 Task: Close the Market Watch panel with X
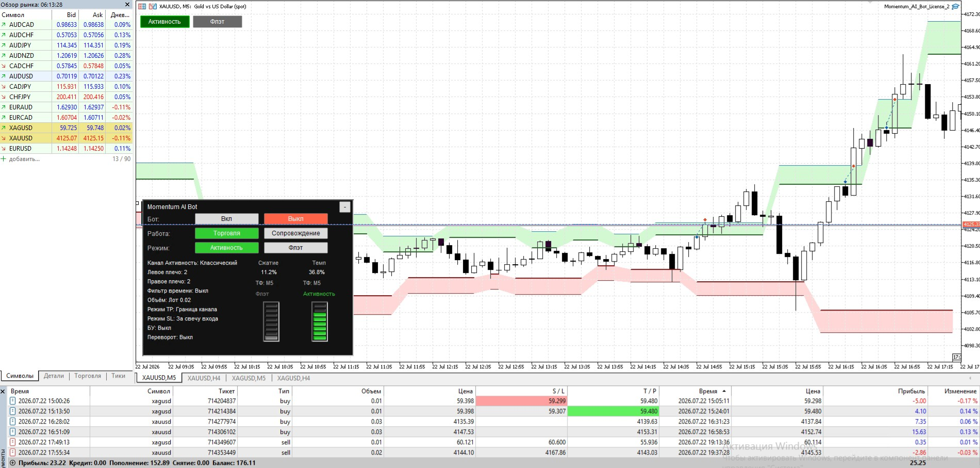tap(128, 5)
